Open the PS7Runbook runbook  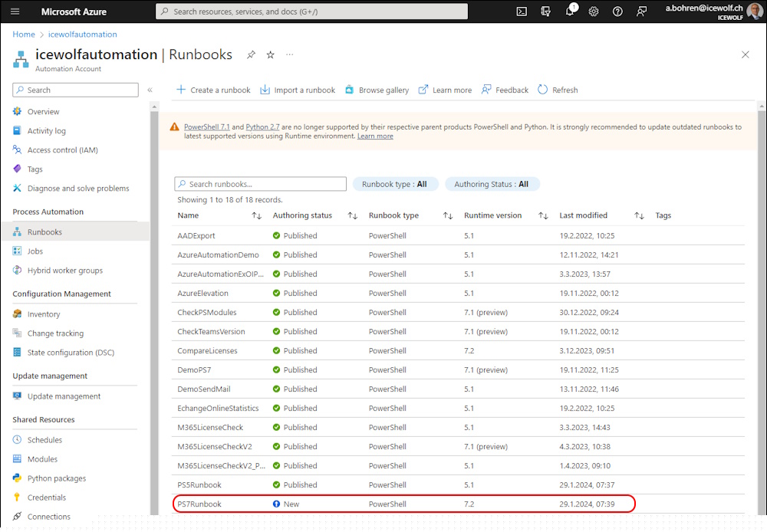[x=199, y=504]
